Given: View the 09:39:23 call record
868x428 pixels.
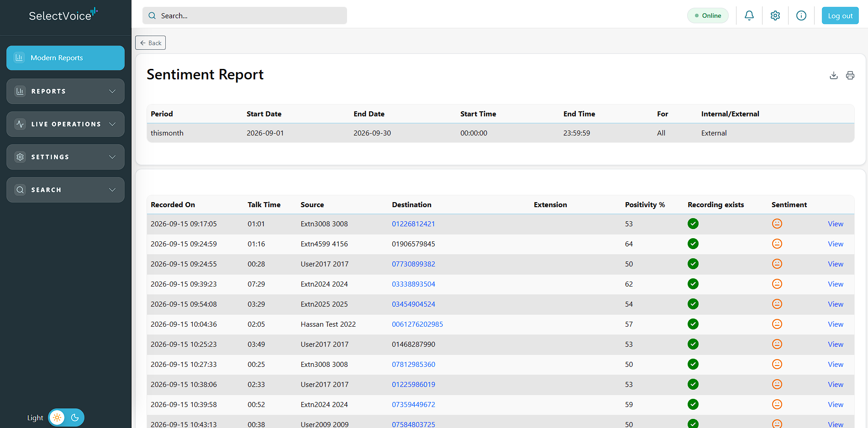Looking at the screenshot, I should point(836,284).
